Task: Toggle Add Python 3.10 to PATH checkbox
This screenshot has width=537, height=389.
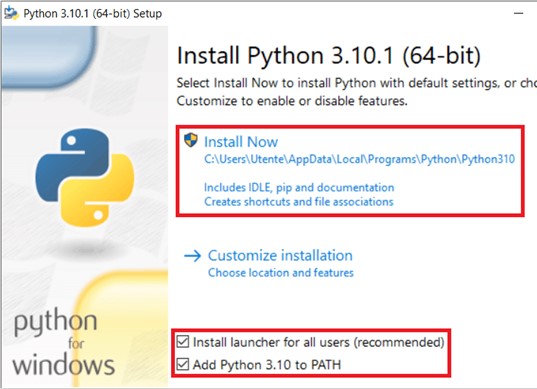Action: pos(183,364)
